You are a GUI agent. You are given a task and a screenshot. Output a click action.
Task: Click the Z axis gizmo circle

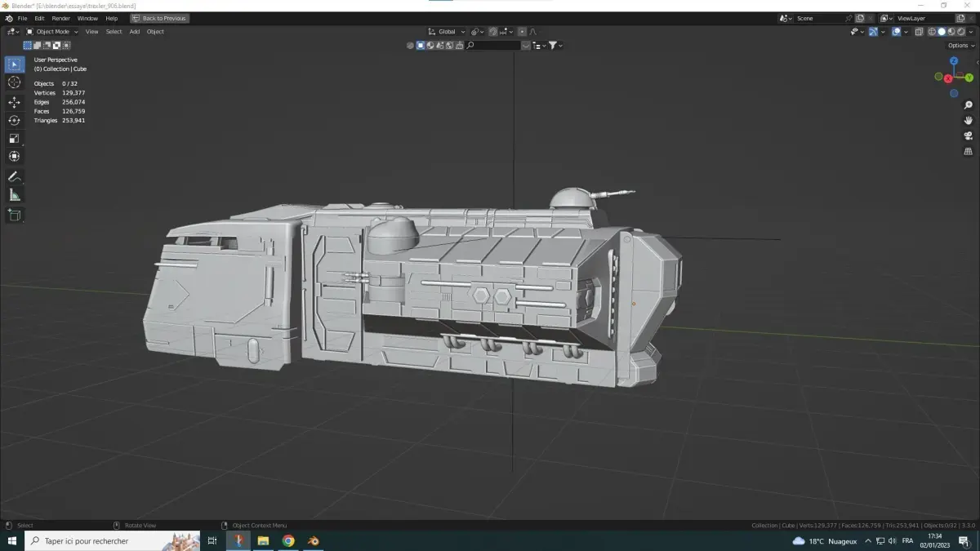point(954,62)
